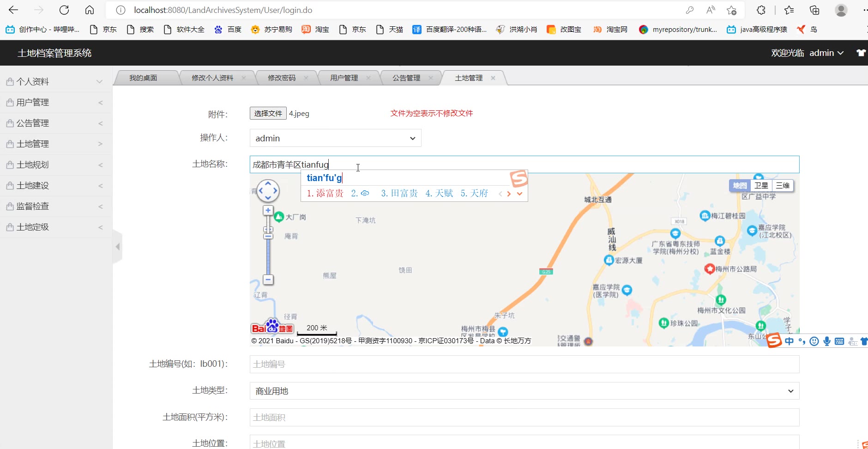Open the 操作人 admin dropdown
Viewport: 868px width, 449px height.
point(335,138)
